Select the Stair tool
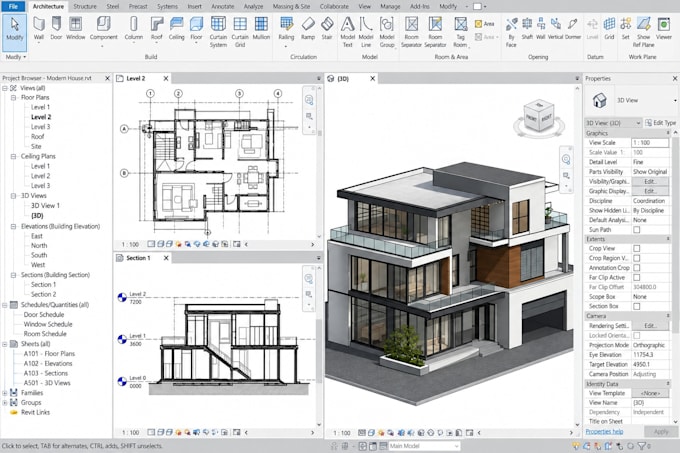The image size is (680, 453). coord(327,29)
